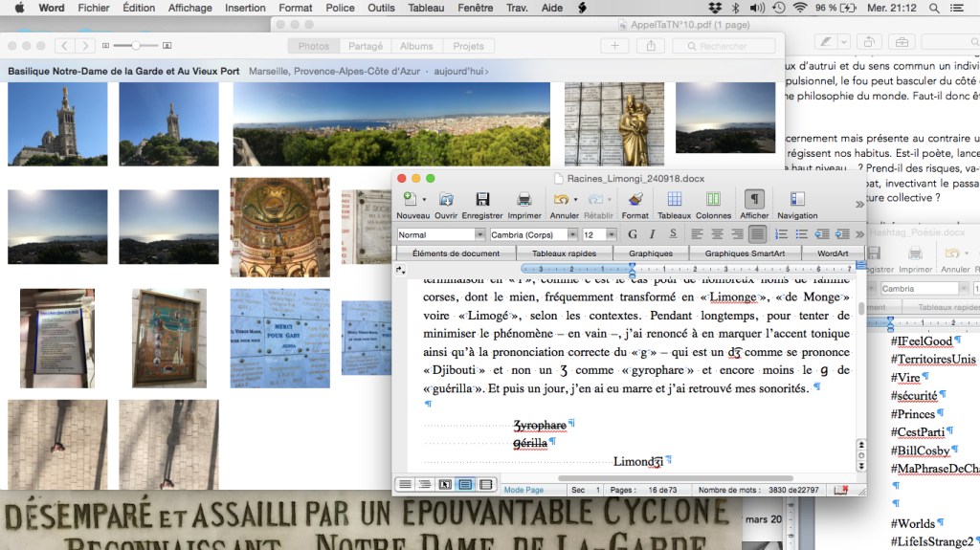The width and height of the screenshot is (980, 550).
Task: Click the Colonnes columns icon
Action: [713, 200]
